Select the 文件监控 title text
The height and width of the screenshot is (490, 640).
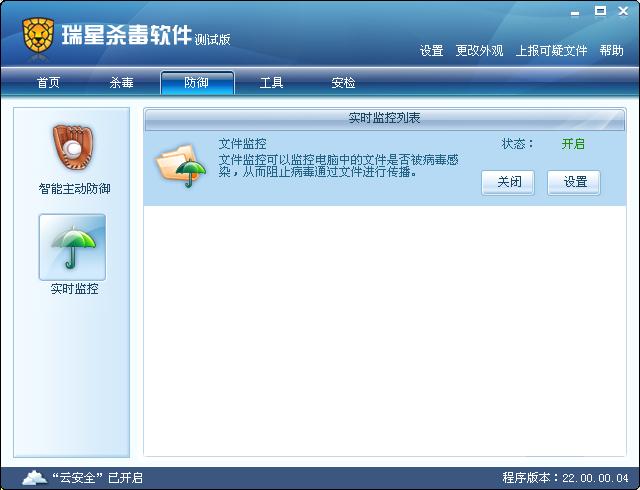(x=242, y=144)
